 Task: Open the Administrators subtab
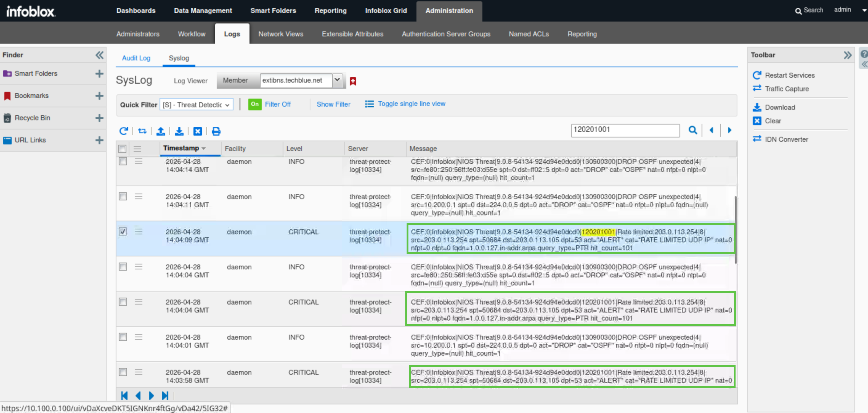pyautogui.click(x=138, y=34)
